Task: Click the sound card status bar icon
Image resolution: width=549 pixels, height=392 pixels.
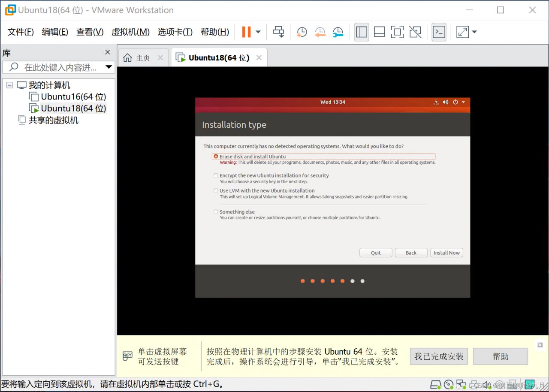Action: [x=488, y=384]
